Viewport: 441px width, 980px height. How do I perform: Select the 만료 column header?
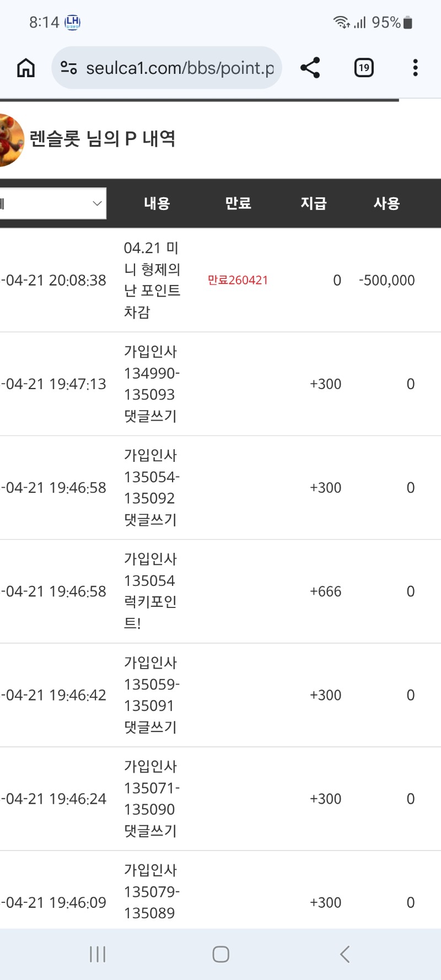click(238, 203)
